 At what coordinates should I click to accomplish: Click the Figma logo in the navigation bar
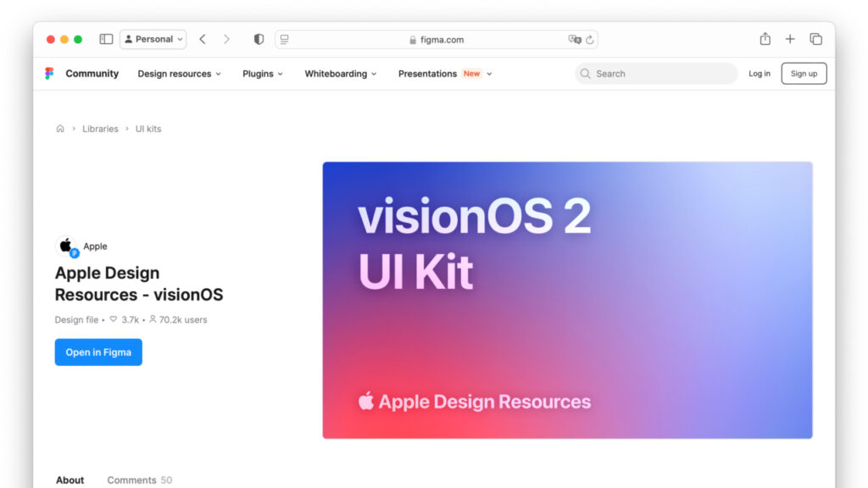coord(49,74)
